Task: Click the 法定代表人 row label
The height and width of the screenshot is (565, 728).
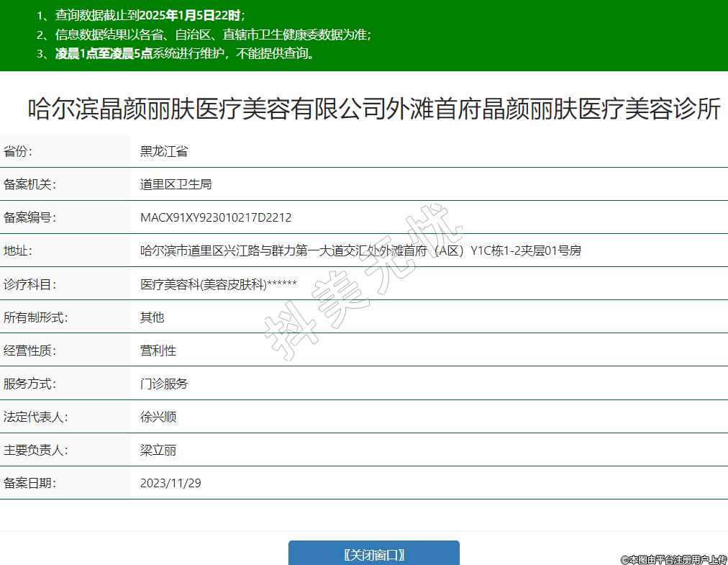Action: tap(35, 417)
